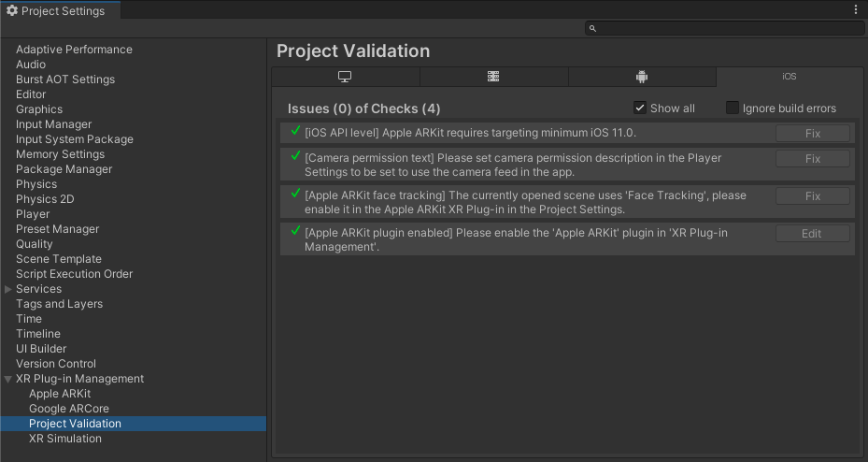Viewport: 868px width, 462px height.
Task: Open the three-dot window options menu
Action: point(856,10)
